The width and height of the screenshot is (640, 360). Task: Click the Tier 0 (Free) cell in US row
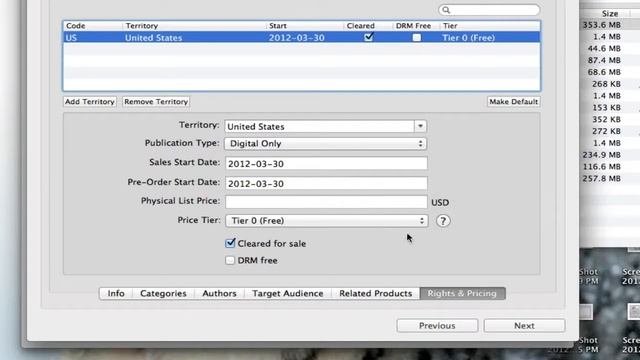coord(469,38)
